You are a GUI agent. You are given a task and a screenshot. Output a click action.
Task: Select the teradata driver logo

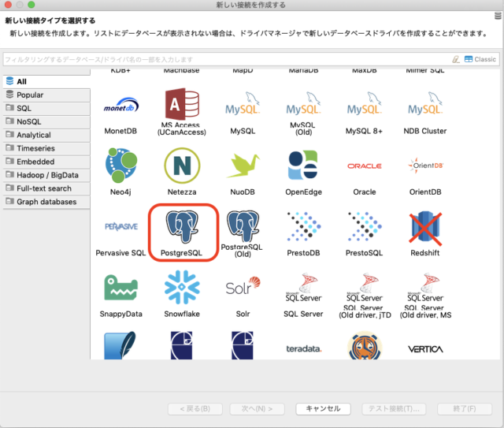click(303, 349)
